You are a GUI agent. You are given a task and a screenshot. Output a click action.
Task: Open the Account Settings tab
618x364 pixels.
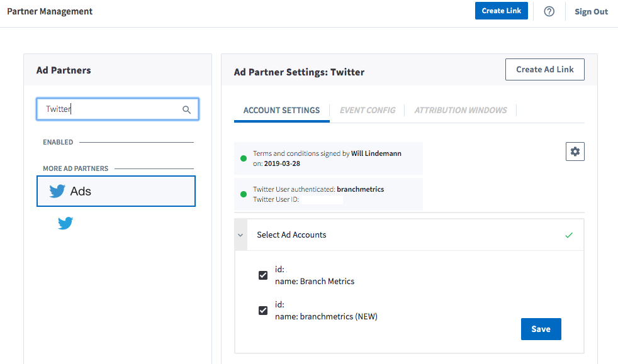(281, 110)
